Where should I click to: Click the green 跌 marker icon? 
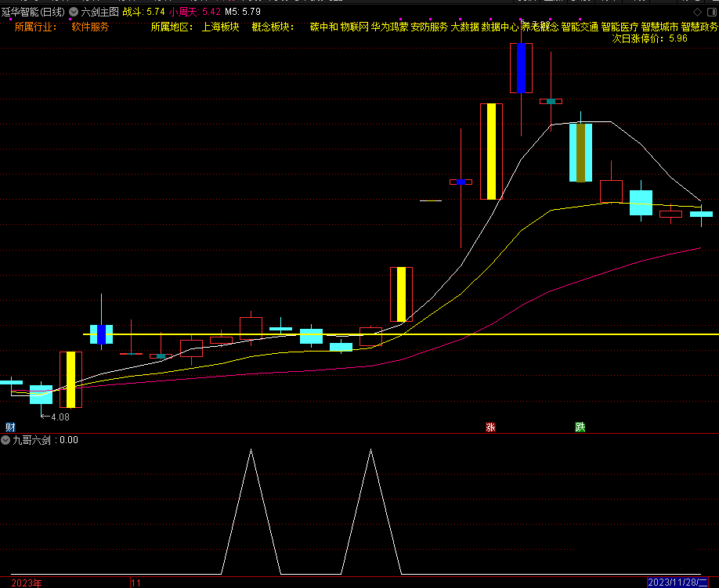(580, 427)
